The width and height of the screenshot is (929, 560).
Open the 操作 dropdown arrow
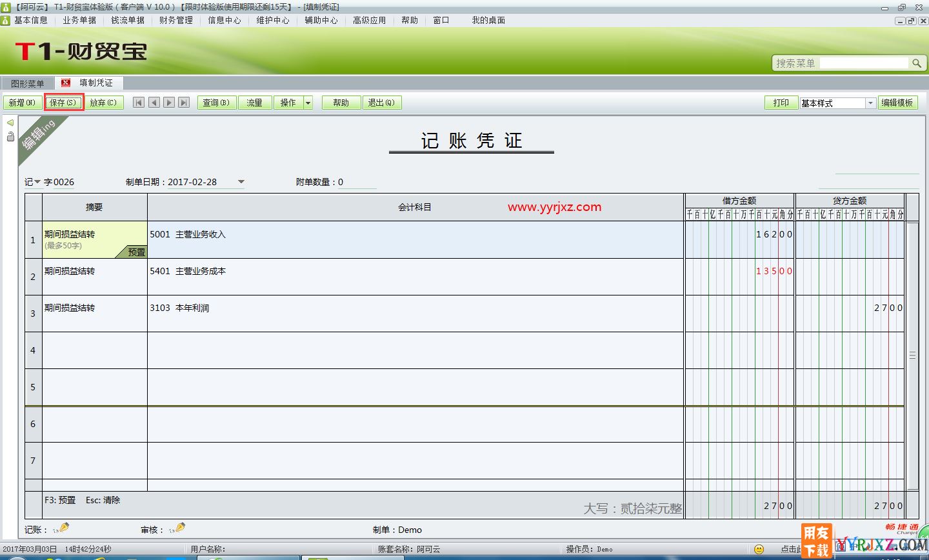pos(308,103)
